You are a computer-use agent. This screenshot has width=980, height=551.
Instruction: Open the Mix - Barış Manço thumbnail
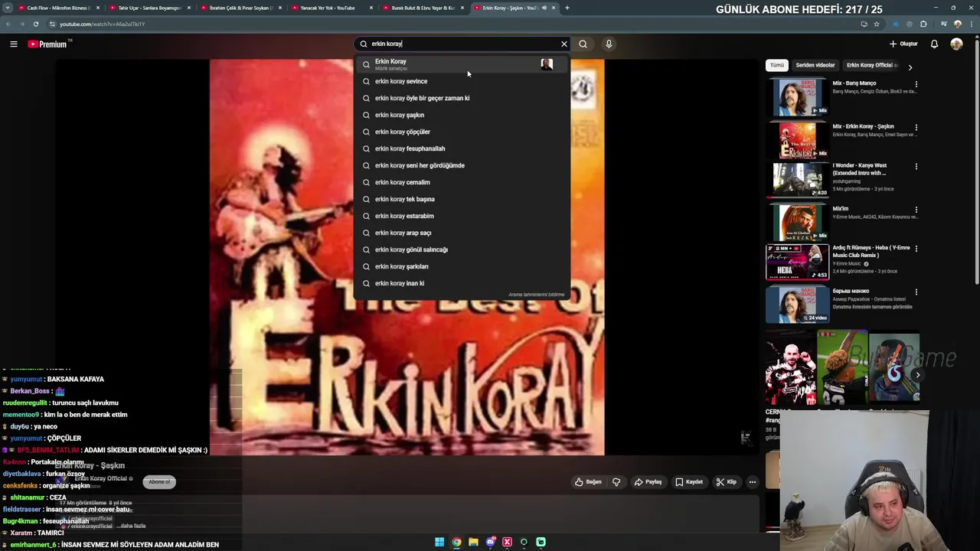tap(798, 97)
